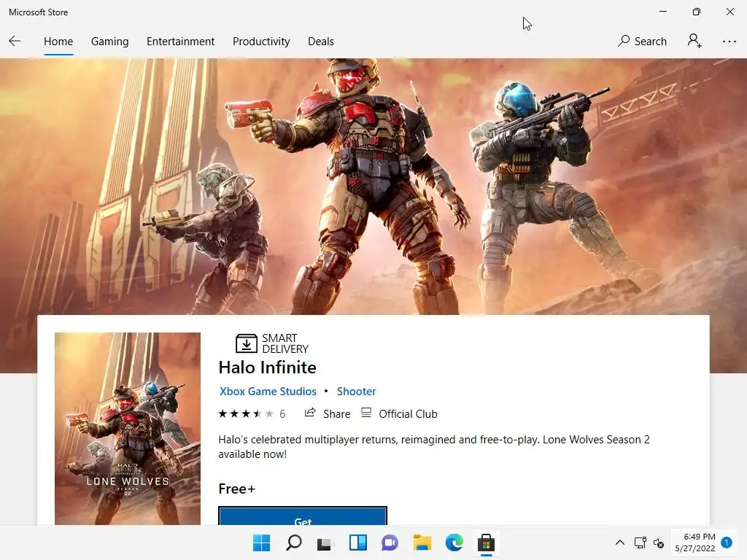The width and height of the screenshot is (747, 560).
Task: Click the Share arrow icon
Action: click(310, 413)
